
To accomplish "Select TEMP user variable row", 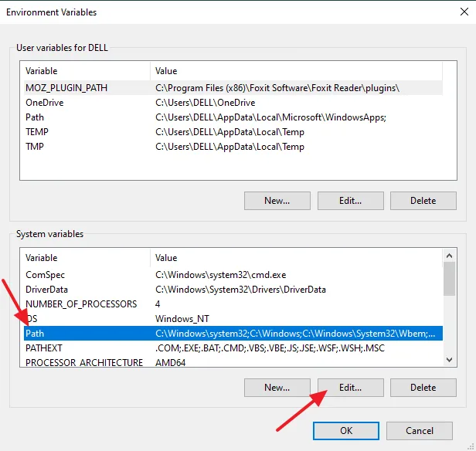I will (233, 132).
